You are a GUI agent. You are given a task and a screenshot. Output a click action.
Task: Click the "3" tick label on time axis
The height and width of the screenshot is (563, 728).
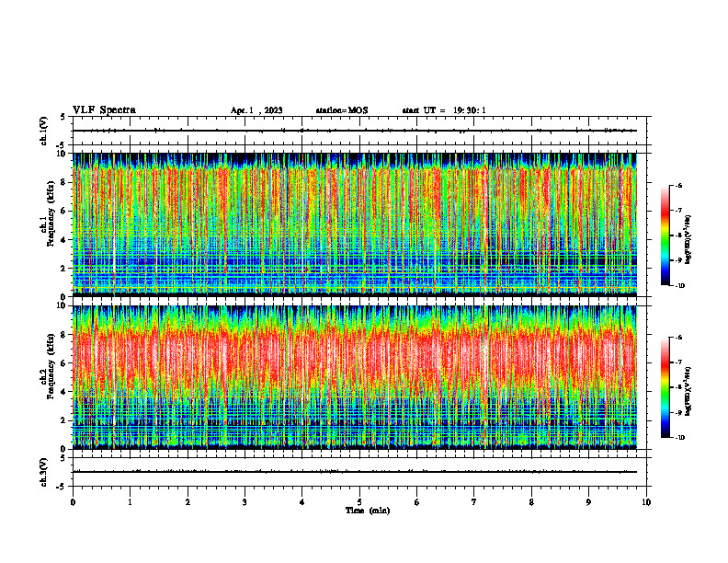[245, 502]
